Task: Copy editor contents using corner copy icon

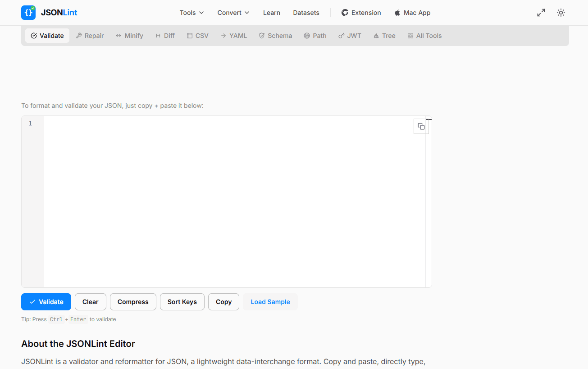Action: tap(421, 126)
